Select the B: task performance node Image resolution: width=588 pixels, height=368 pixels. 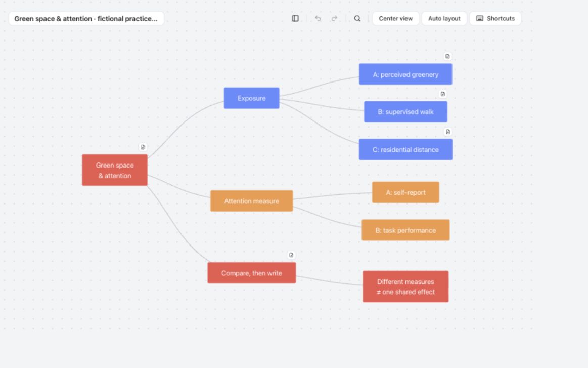(x=405, y=230)
